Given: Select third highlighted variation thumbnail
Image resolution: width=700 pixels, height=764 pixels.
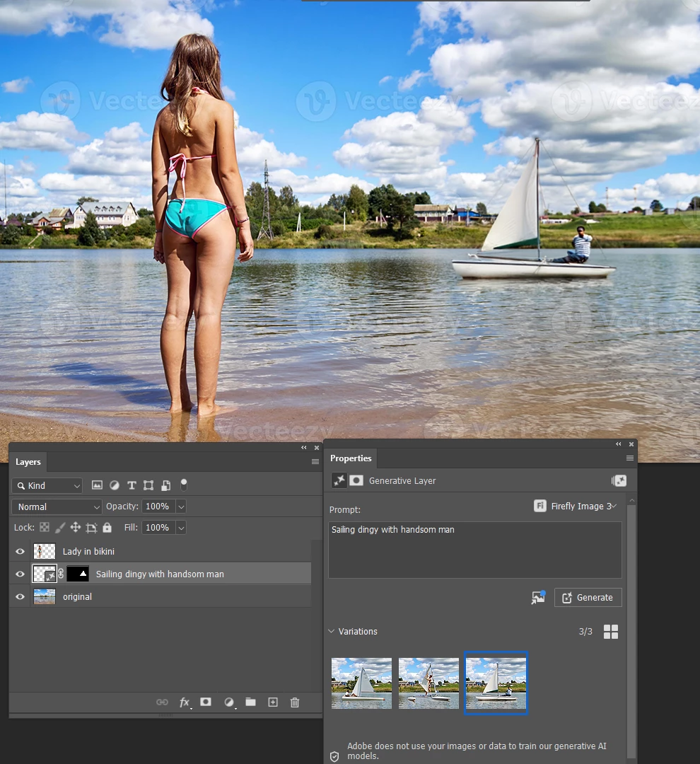Looking at the screenshot, I should pos(496,683).
